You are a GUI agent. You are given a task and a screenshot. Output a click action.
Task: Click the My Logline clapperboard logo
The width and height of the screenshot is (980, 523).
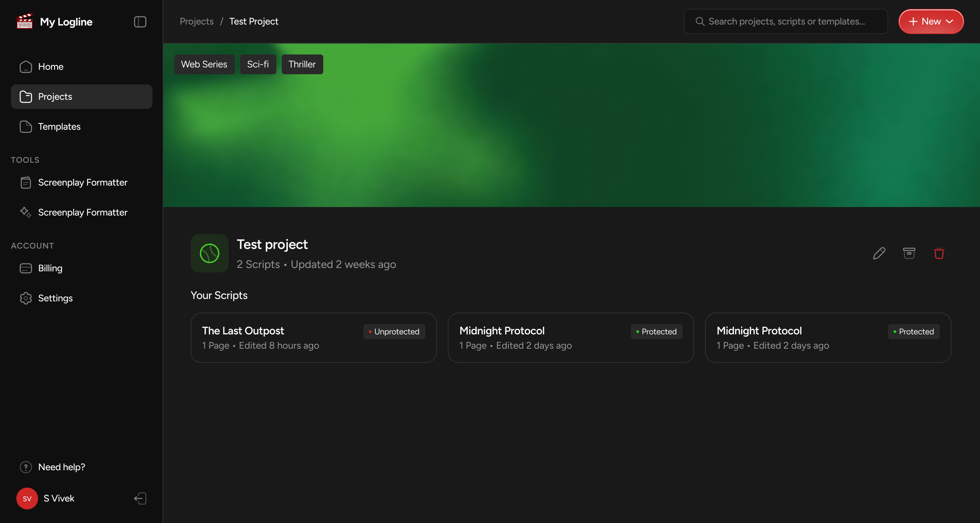pos(25,21)
